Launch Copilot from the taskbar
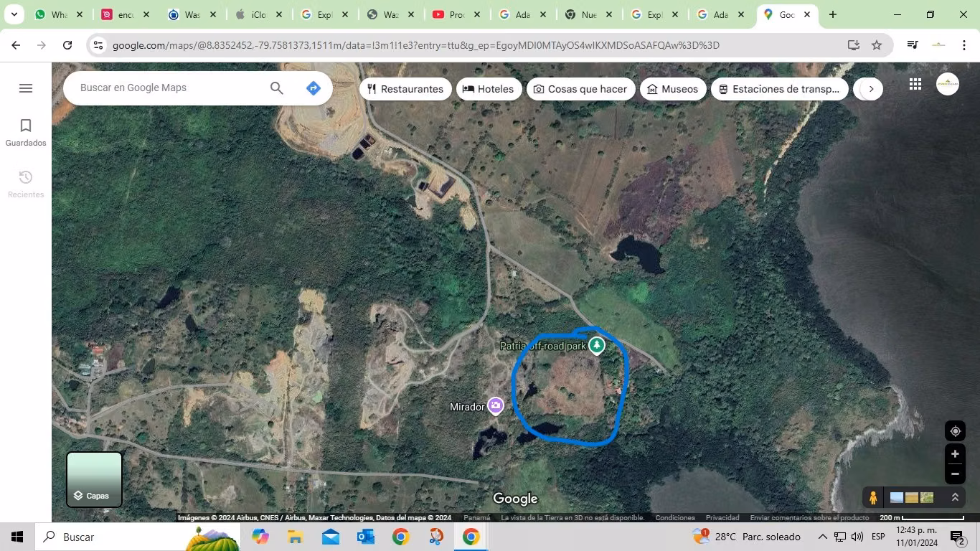The image size is (980, 551). [260, 537]
